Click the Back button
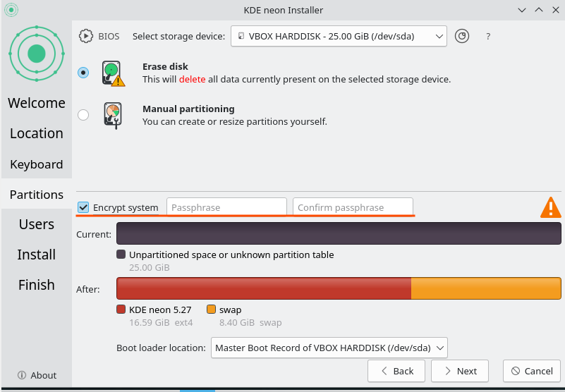This screenshot has height=392, width=565. click(396, 371)
